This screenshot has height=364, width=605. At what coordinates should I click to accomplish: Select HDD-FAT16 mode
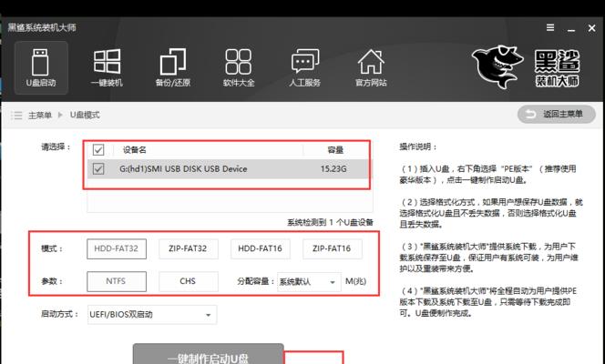tap(260, 248)
